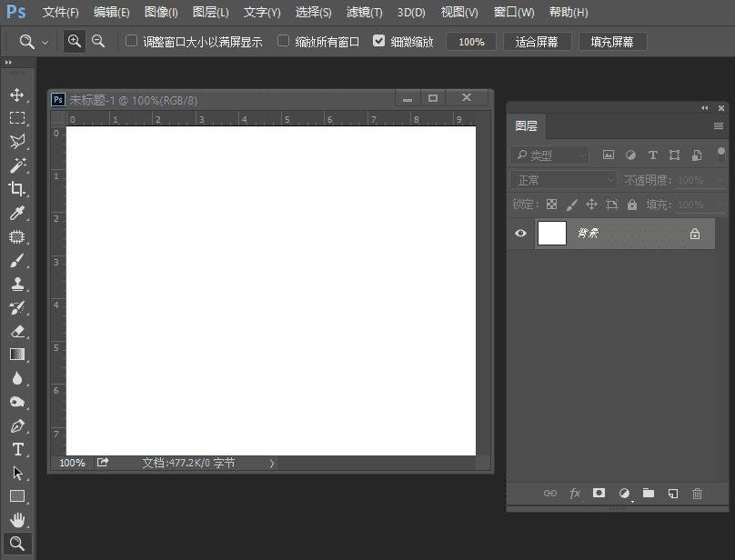Click the delete layer trash icon

[698, 494]
